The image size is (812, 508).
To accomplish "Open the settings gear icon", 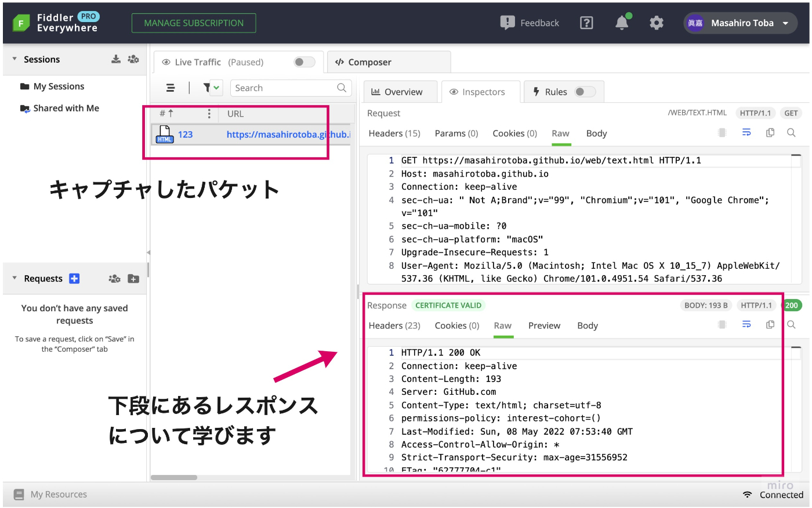I will (x=657, y=23).
